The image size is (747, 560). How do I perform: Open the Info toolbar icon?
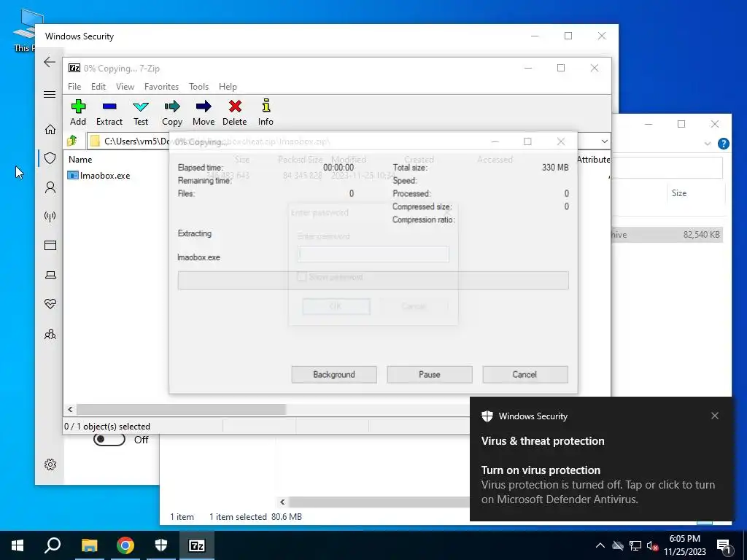[266, 112]
